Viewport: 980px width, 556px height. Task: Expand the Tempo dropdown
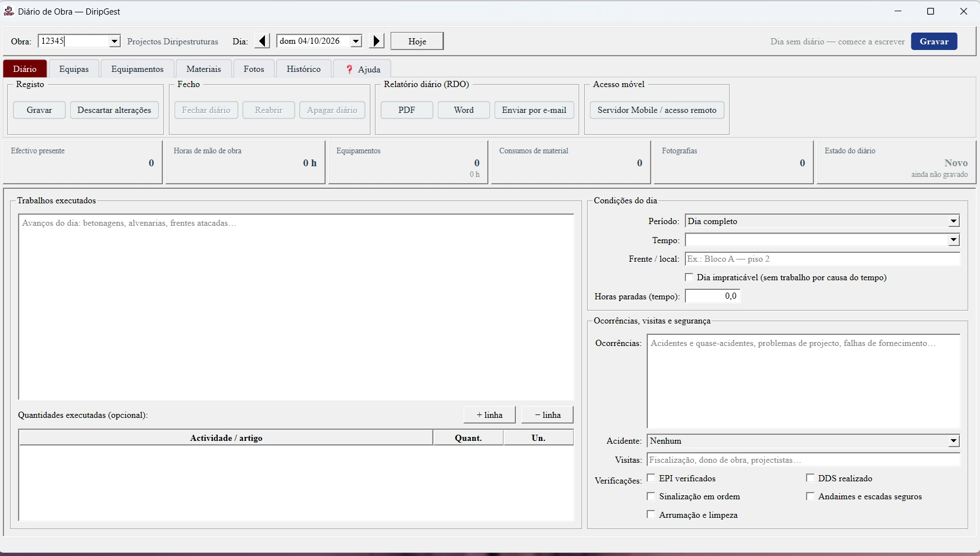point(954,240)
